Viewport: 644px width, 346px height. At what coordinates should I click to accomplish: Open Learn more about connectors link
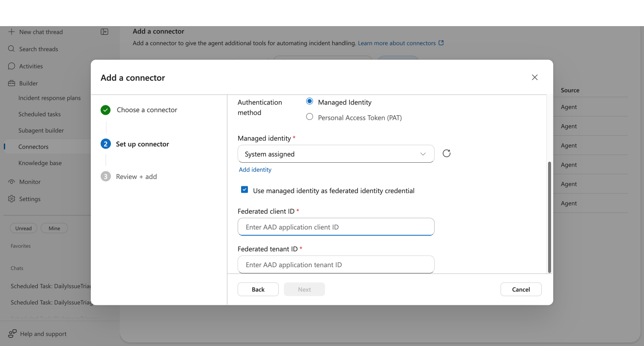397,43
